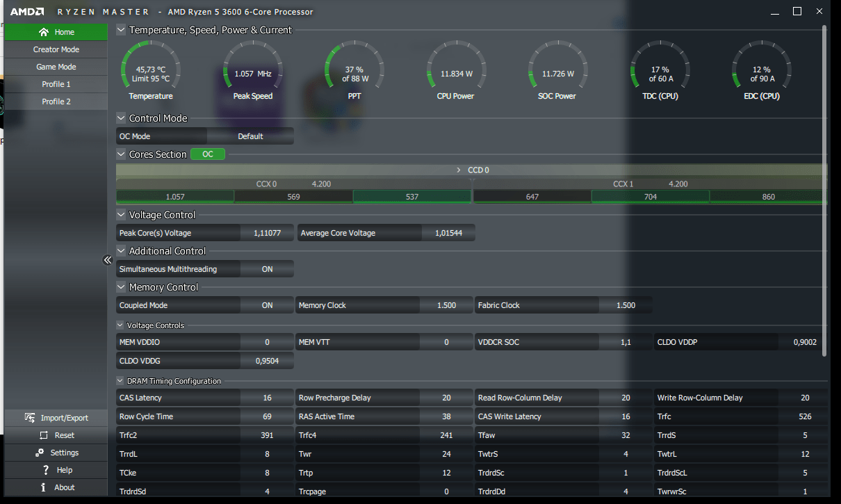Click the Trfc2 value 391
The width and height of the screenshot is (841, 504).
(267, 435)
